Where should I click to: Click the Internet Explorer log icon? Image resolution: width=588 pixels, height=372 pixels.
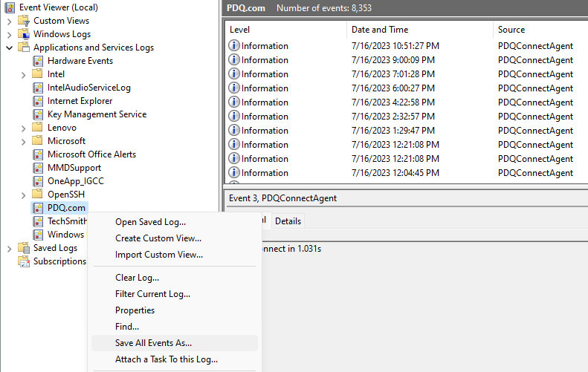point(38,101)
